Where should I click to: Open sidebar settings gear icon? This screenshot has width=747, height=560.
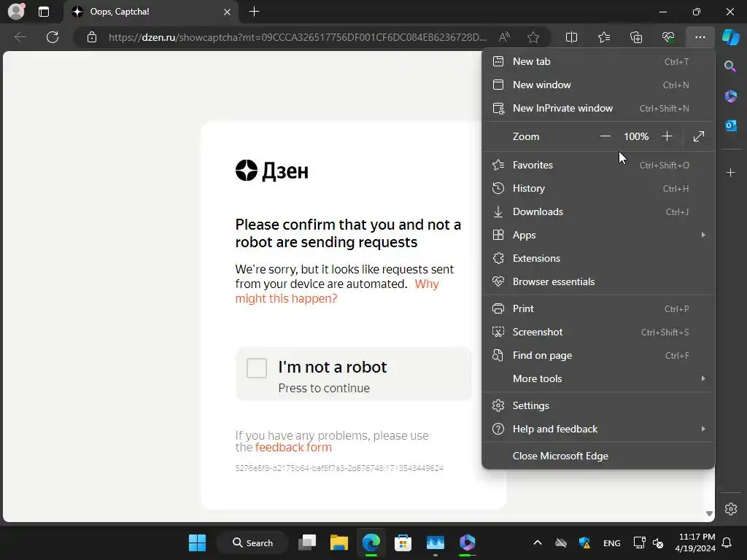point(730,508)
